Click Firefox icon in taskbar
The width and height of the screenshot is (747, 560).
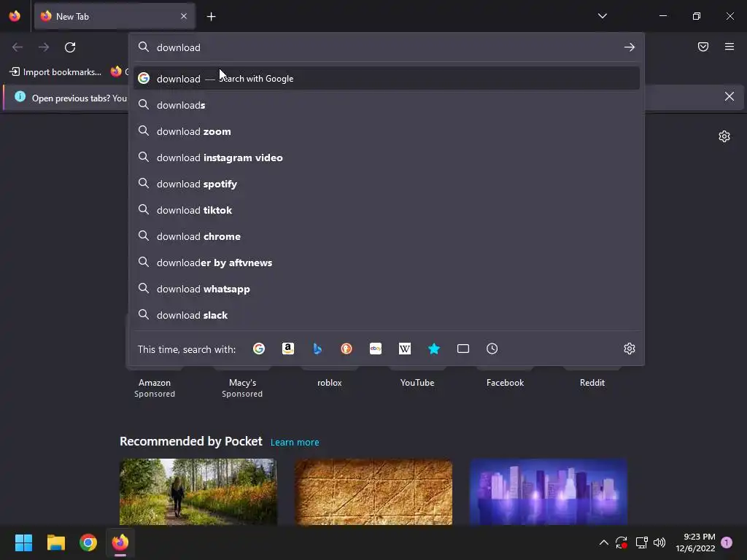[x=120, y=542]
